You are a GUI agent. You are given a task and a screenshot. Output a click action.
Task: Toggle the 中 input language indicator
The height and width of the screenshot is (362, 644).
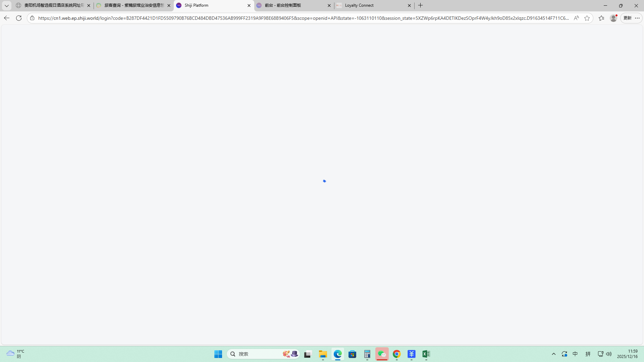coord(575,354)
